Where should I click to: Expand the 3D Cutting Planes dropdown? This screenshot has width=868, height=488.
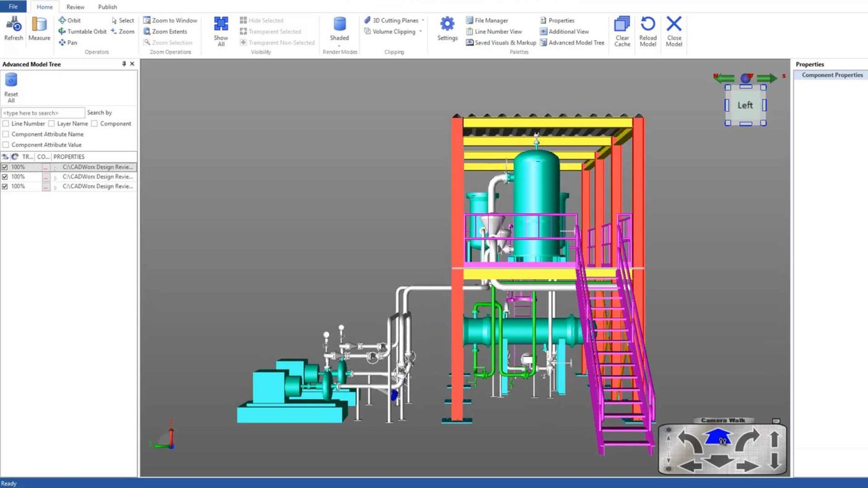[x=423, y=20]
